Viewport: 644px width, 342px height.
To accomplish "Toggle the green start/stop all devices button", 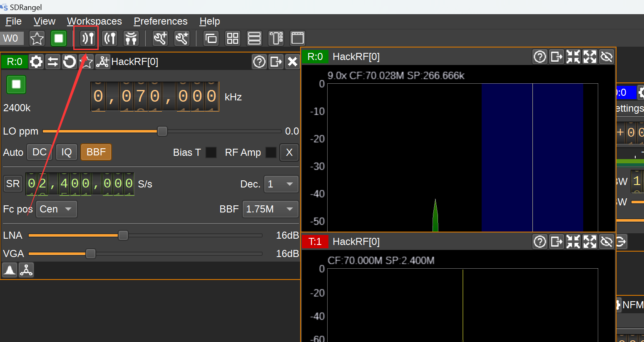I will click(x=59, y=38).
